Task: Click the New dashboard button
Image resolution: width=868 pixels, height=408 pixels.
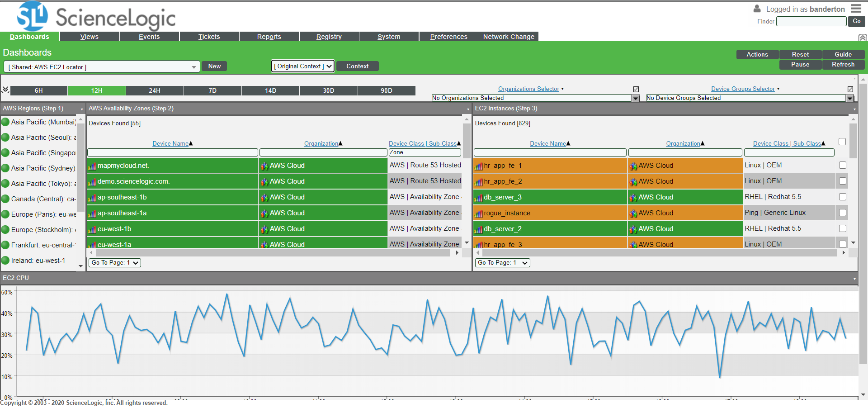Action: point(214,66)
